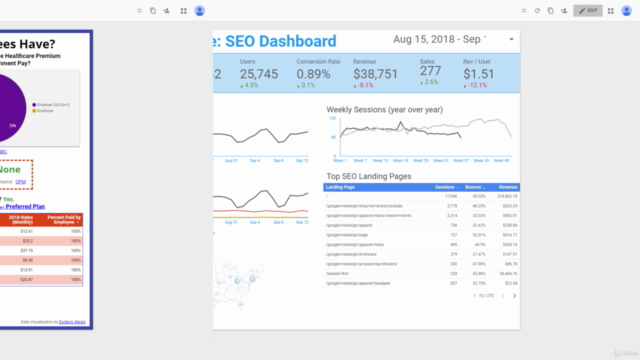Select the Users 25,745 scorecard

259,73
